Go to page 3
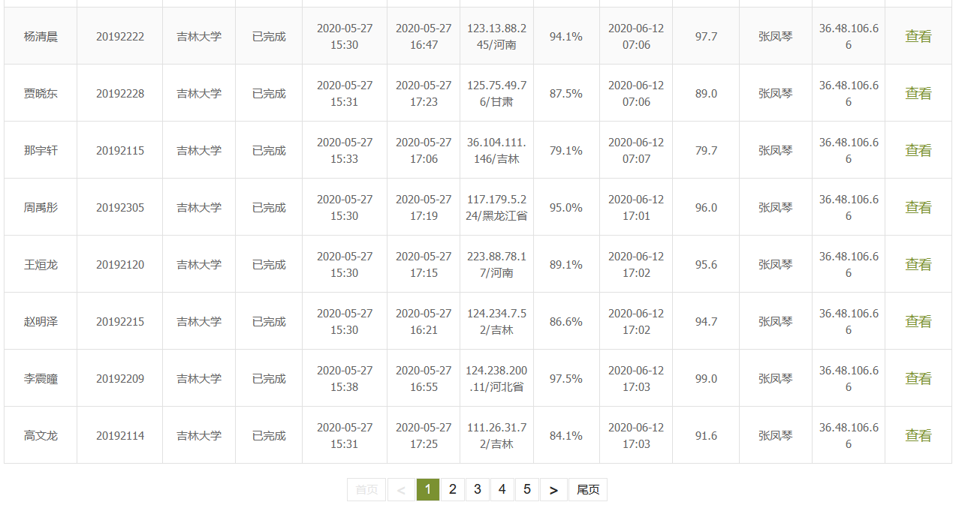Viewport: 980px width, 508px height. point(477,490)
